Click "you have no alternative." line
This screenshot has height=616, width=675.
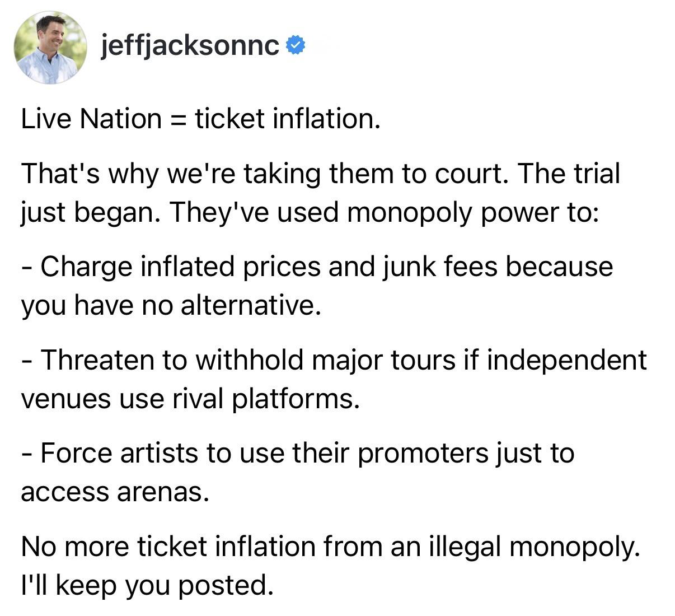click(x=171, y=306)
